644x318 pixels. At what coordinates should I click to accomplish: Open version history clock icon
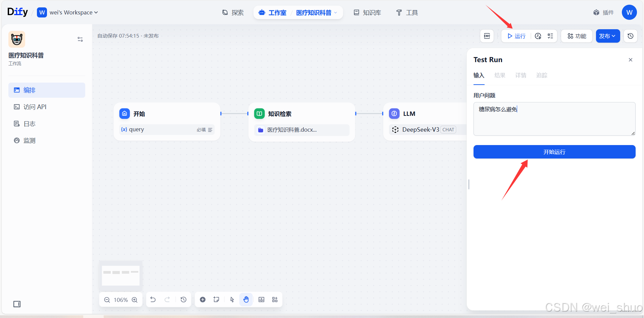pos(630,36)
